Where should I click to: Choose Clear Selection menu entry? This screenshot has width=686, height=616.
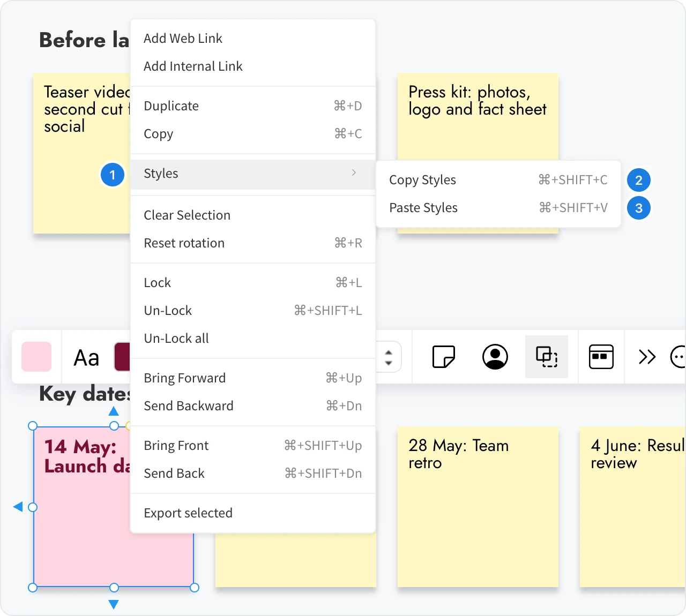click(x=253, y=215)
